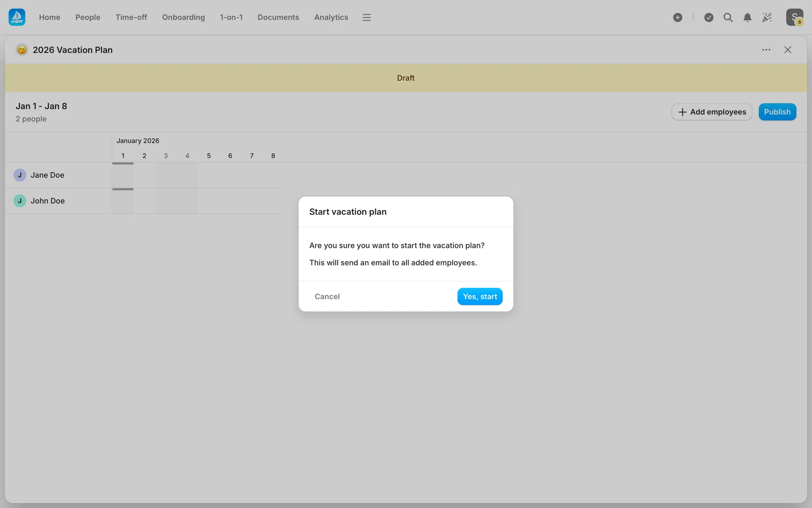This screenshot has height=508, width=812.
Task: Navigate to Analytics
Action: [x=331, y=17]
